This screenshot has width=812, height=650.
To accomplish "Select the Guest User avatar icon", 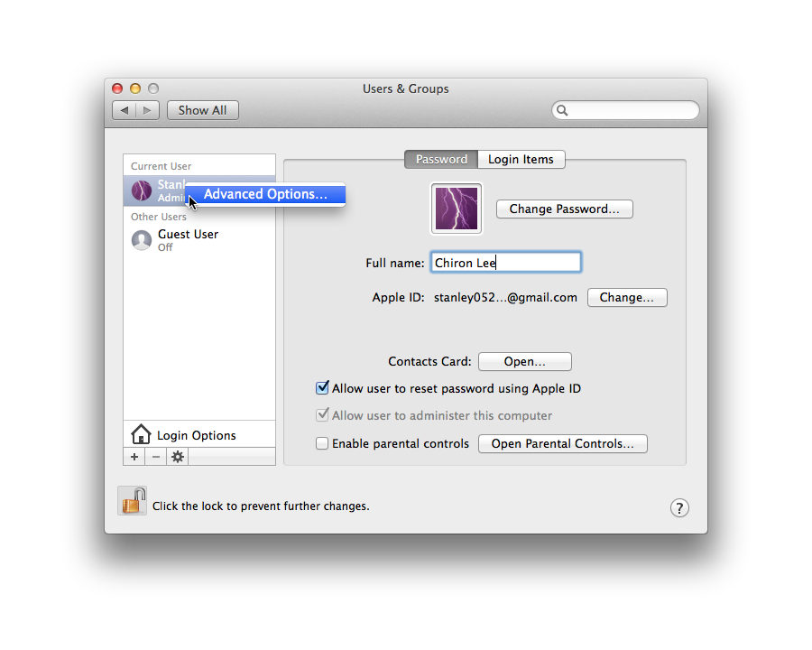I will [142, 240].
